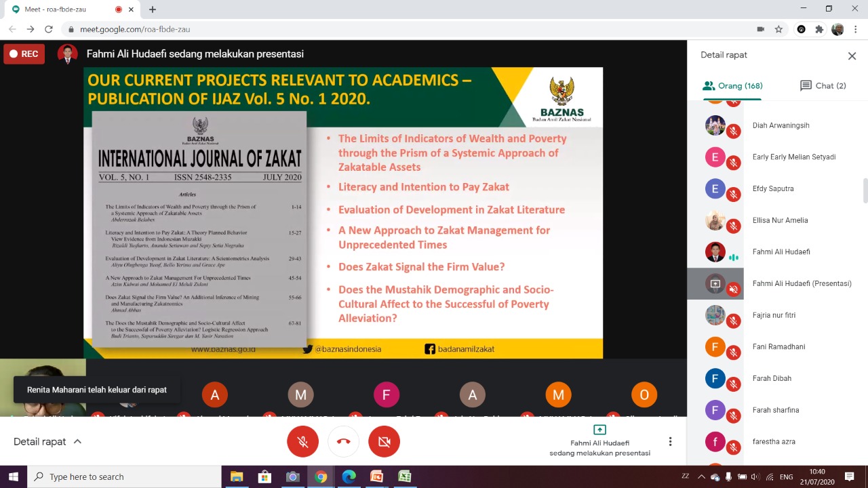This screenshot has width=868, height=488.
Task: Click Fahmi Ali Hudaefi presenting button
Action: point(599,441)
